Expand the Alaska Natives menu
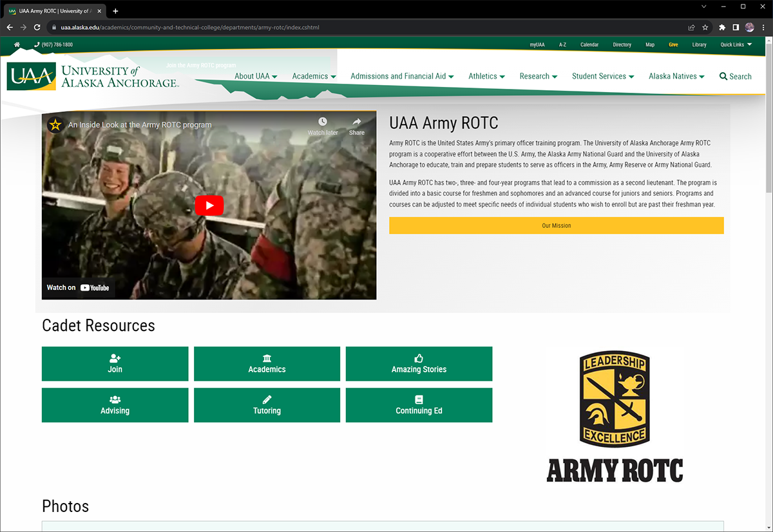773x532 pixels. point(676,76)
